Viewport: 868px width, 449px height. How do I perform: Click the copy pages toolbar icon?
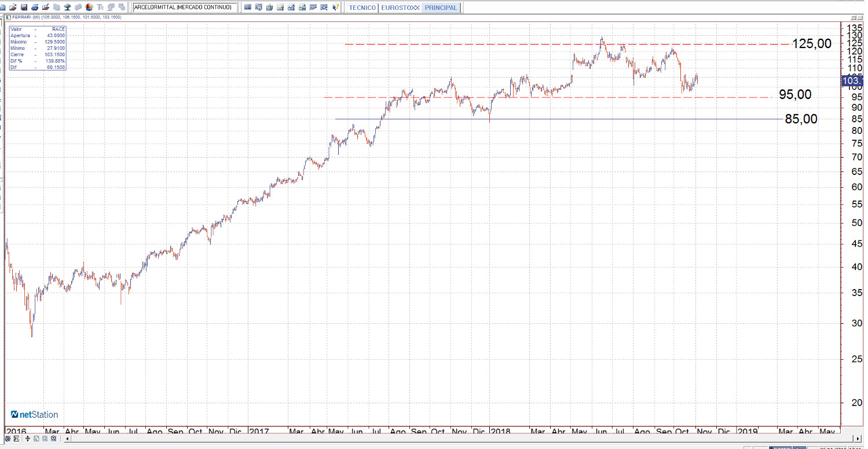[x=56, y=8]
